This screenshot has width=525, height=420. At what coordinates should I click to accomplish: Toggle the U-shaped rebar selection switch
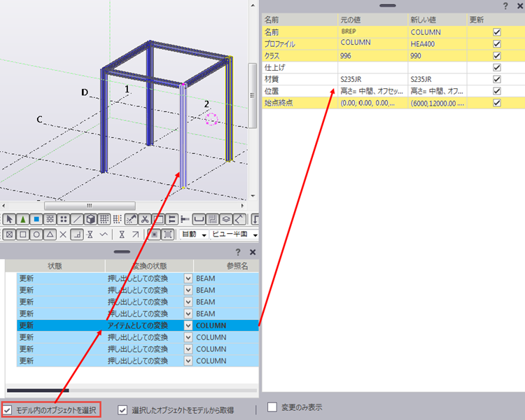(199, 219)
